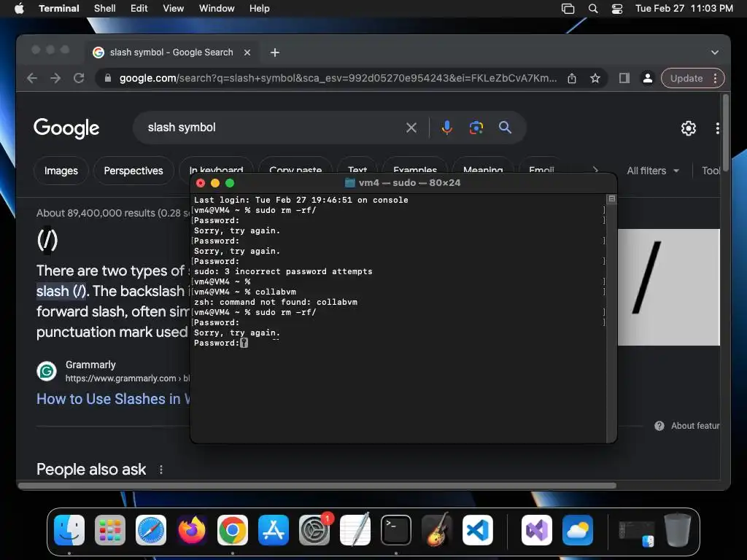Open the Help menu

tap(259, 8)
